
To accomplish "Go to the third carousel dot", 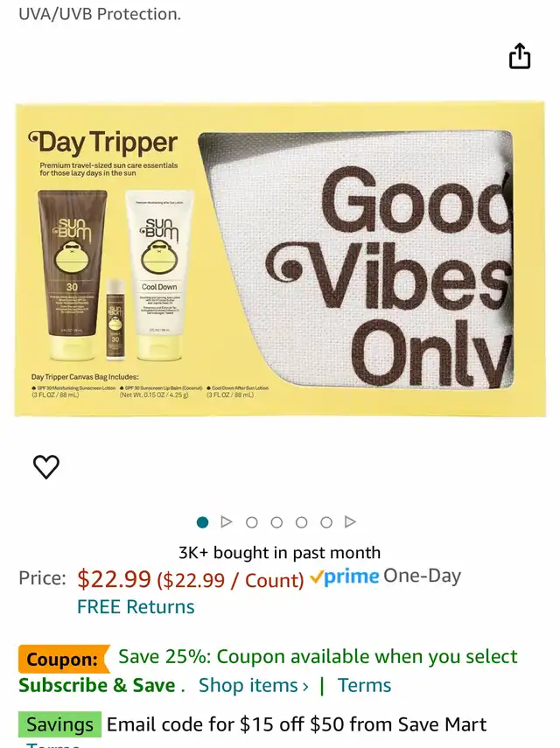I will tap(251, 522).
